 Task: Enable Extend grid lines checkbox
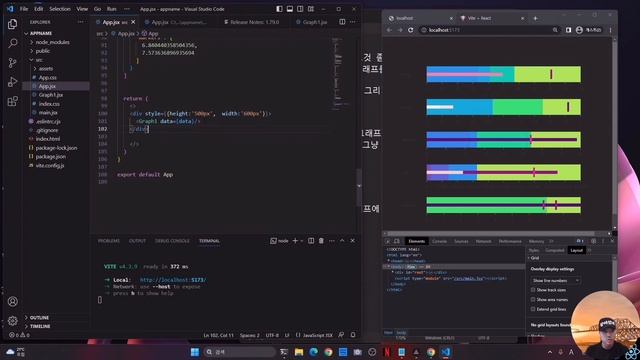[x=533, y=309]
